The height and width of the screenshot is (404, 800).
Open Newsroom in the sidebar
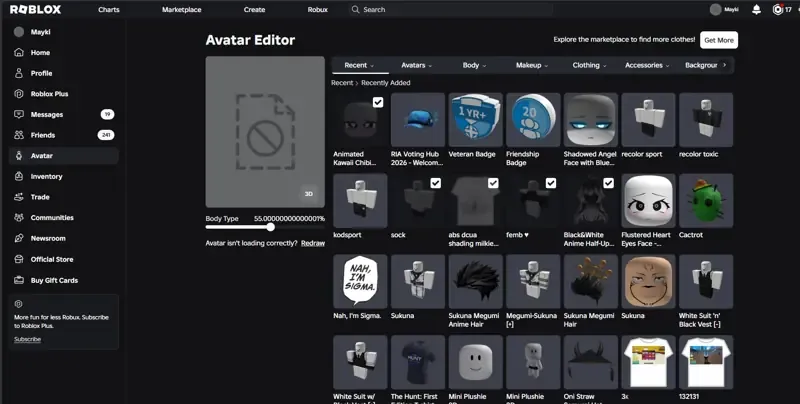pos(64,238)
